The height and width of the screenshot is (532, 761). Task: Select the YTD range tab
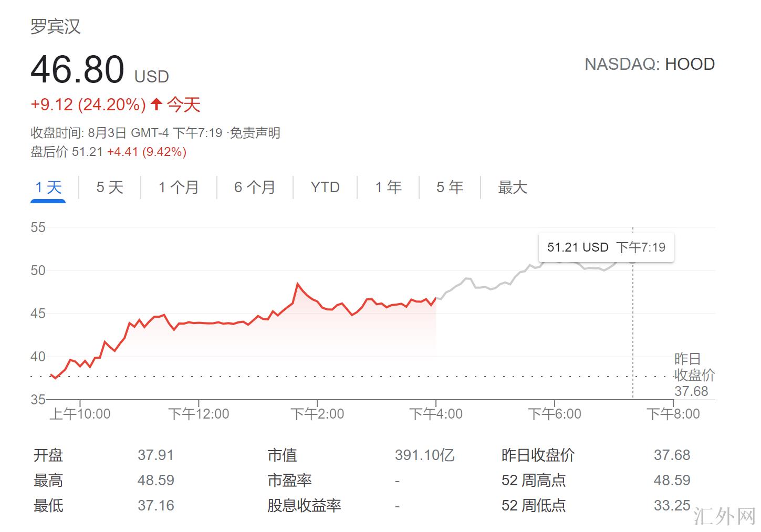(x=325, y=187)
